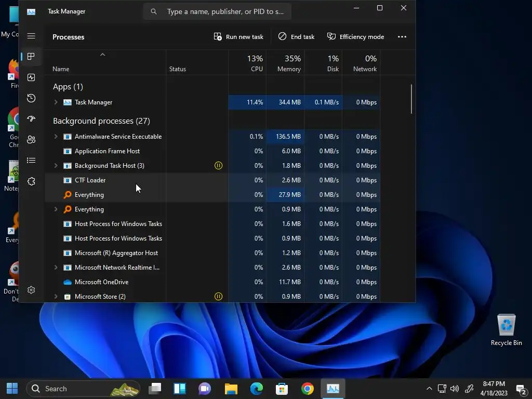Expand the second Everything process row
Viewport: 532px width, 399px height.
tap(56, 209)
